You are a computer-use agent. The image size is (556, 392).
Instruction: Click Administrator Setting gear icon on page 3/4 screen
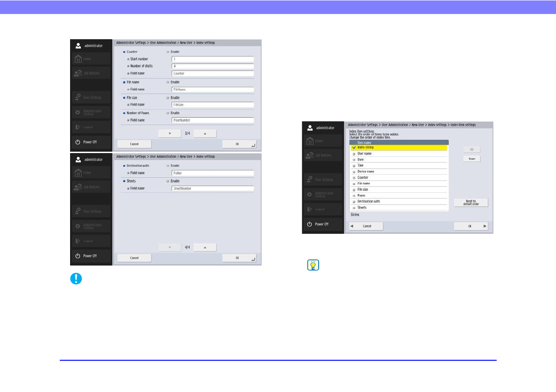[x=78, y=112]
